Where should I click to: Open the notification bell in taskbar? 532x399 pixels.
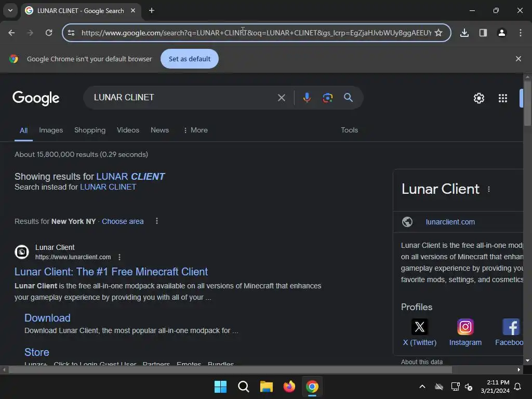point(518,387)
